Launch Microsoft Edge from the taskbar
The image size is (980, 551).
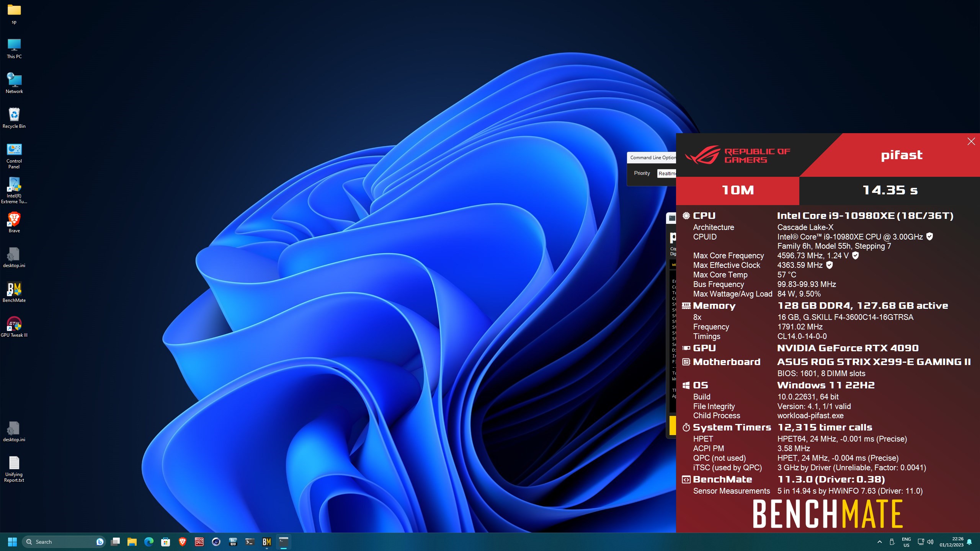pos(149,542)
